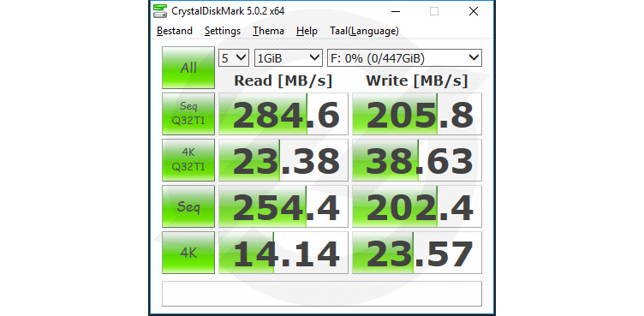Open the Help menu

tap(307, 31)
